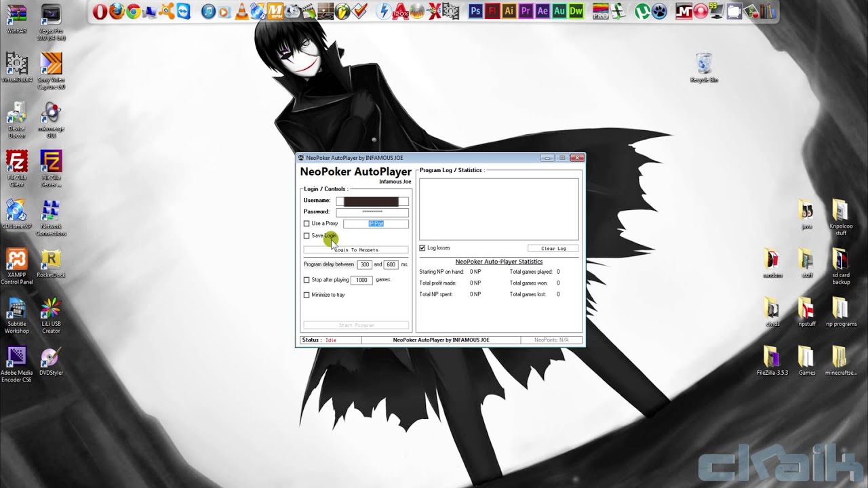Select Adobe Media Encoder CS6 icon
Image resolution: width=868 pixels, height=488 pixels.
[x=17, y=363]
